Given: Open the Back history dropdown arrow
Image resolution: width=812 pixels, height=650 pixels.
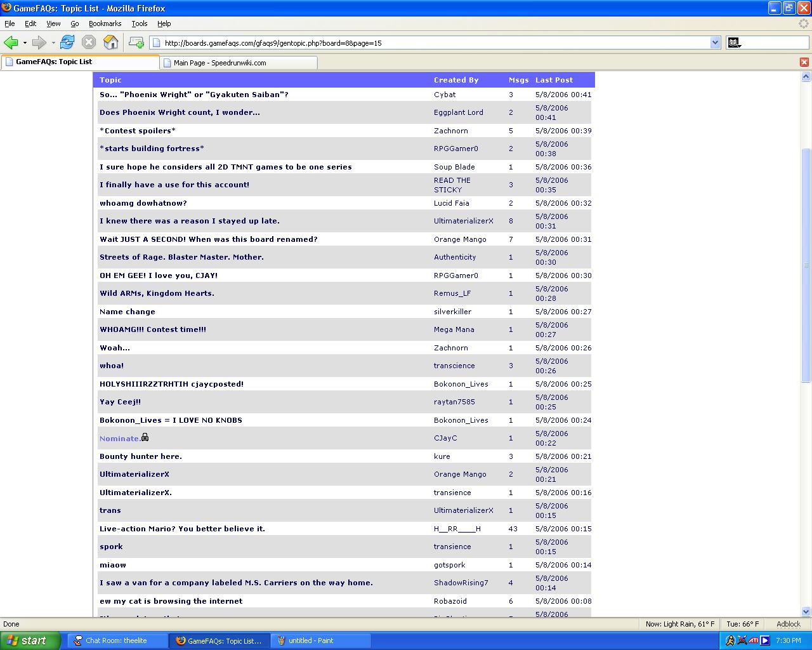Looking at the screenshot, I should pos(25,43).
